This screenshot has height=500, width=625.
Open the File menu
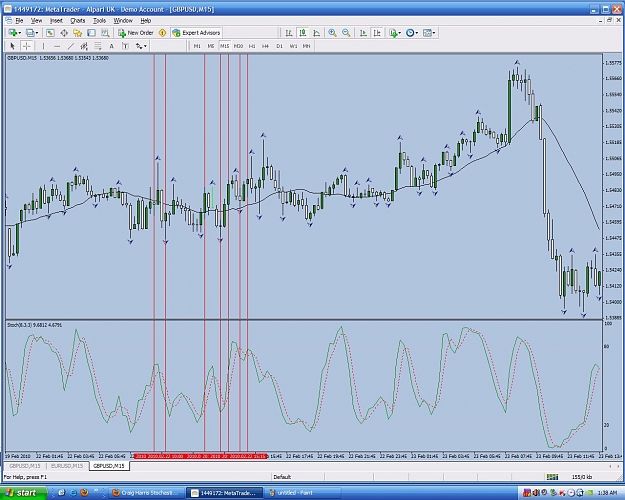19,20
